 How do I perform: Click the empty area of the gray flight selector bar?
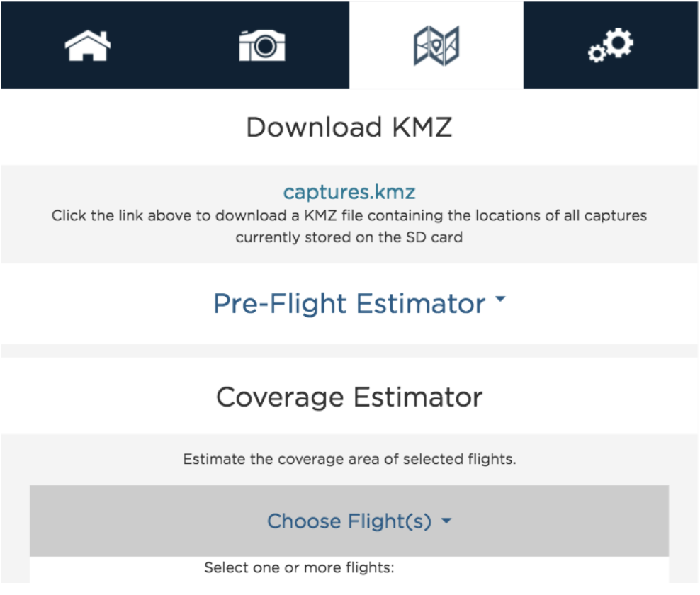pyautogui.click(x=134, y=521)
